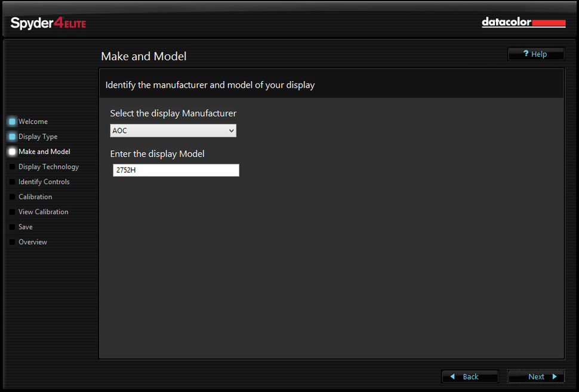Screen dimensions: 579x392
Task: Click the Save step indicator square
Action: click(x=11, y=226)
